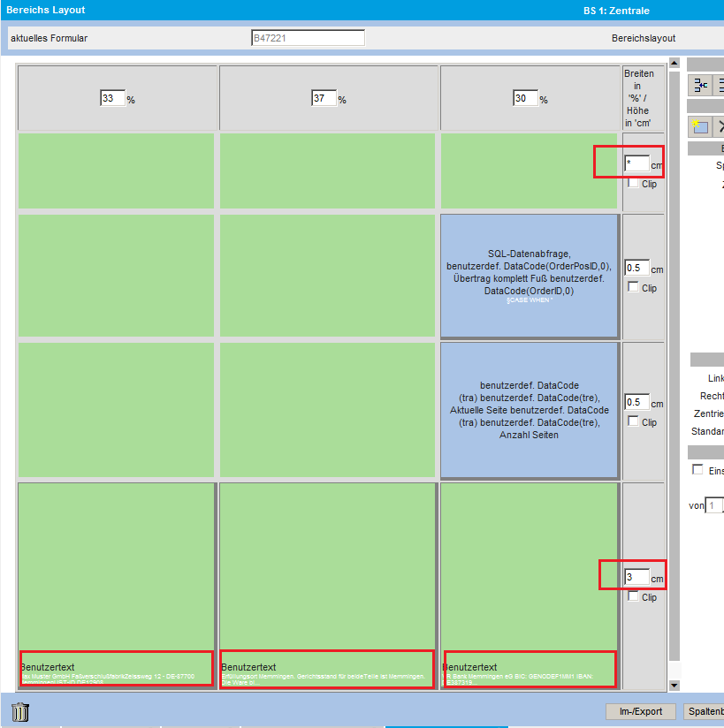Viewport: 724px width, 728px height.
Task: Select the Aktuelle Seite / Anzahl Seiten cell
Action: pos(529,410)
